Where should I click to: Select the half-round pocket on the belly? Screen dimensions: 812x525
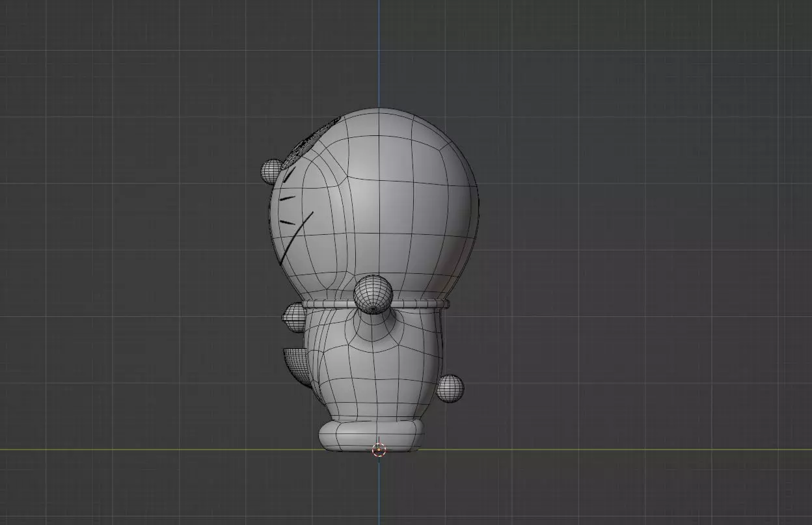pos(296,368)
